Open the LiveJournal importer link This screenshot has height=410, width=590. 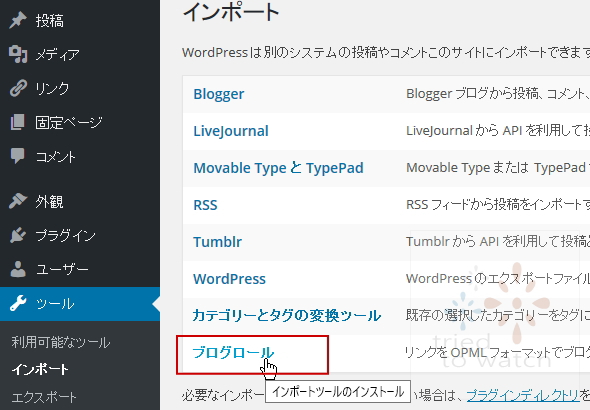231,131
